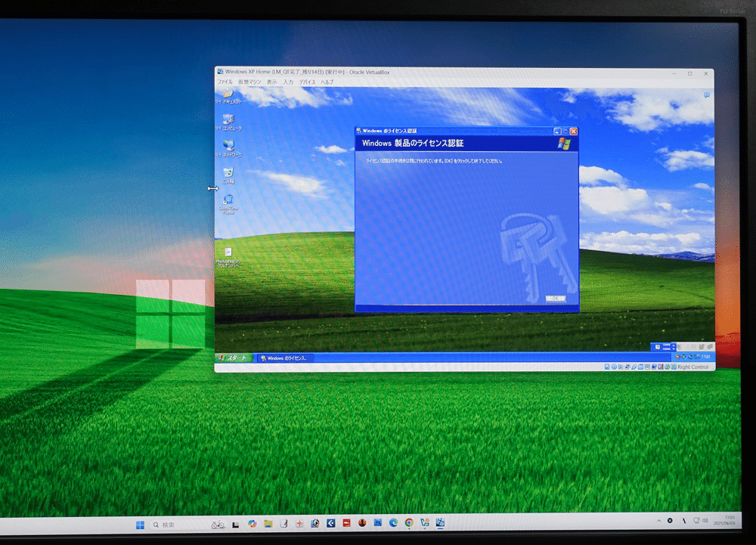Click the red shield security tray icon in XP
This screenshot has width=756, height=545.
click(677, 357)
